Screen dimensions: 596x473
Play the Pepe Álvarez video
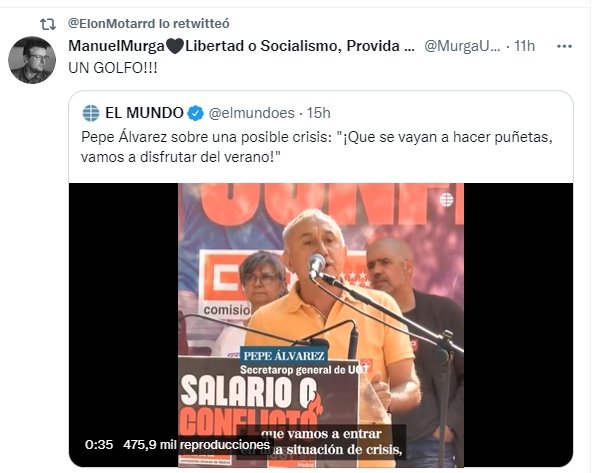(x=321, y=325)
